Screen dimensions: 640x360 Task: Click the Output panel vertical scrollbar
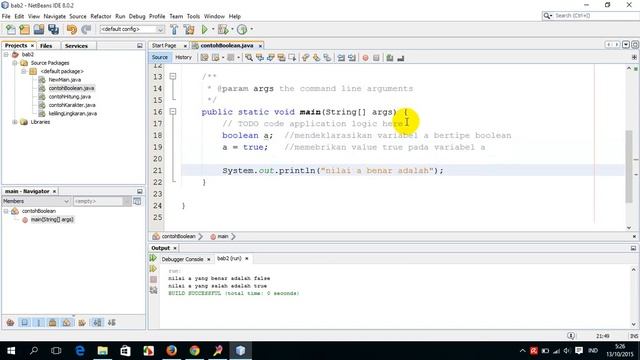(x=633, y=297)
